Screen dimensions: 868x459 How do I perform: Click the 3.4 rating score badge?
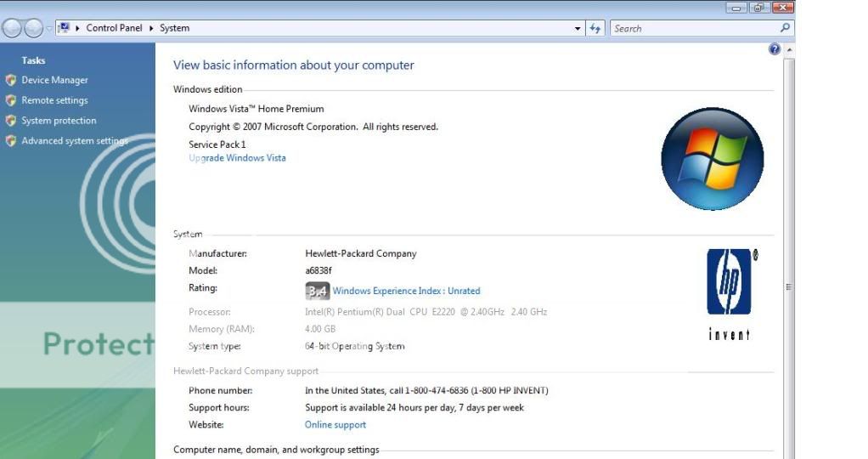(x=317, y=291)
